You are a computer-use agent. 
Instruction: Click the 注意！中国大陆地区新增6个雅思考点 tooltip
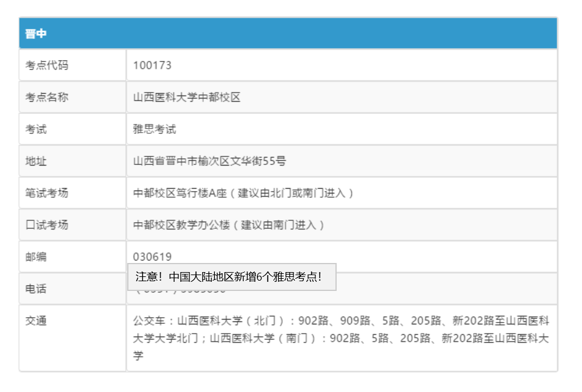click(231, 277)
